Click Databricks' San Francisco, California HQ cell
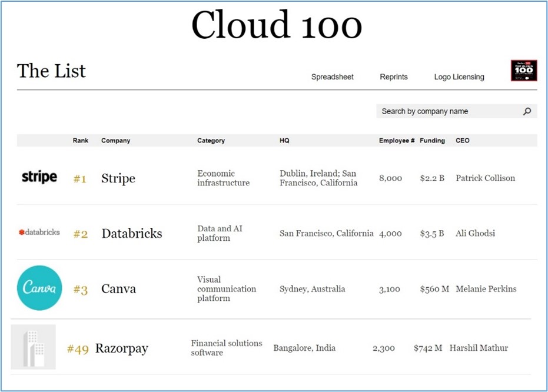548x392 pixels. pyautogui.click(x=327, y=234)
